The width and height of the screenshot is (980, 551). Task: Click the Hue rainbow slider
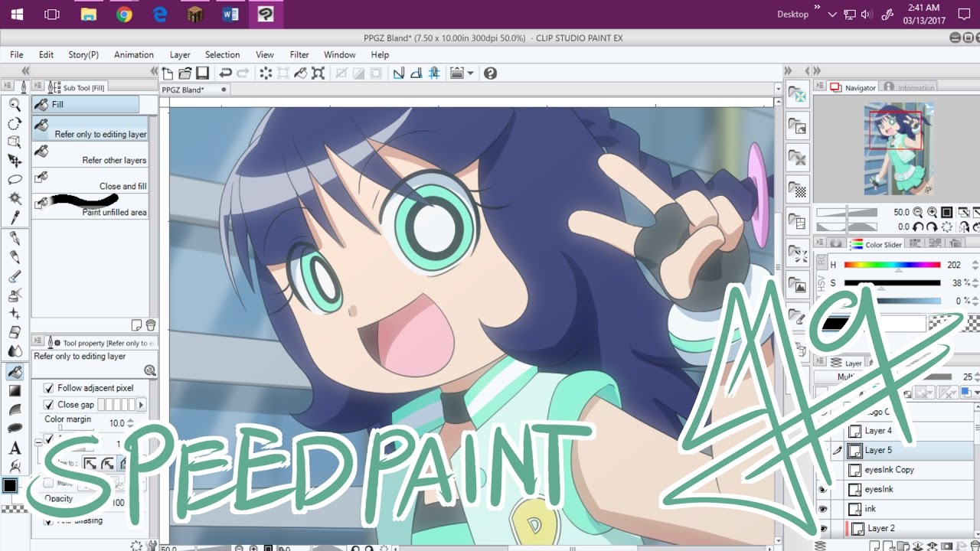tap(893, 265)
